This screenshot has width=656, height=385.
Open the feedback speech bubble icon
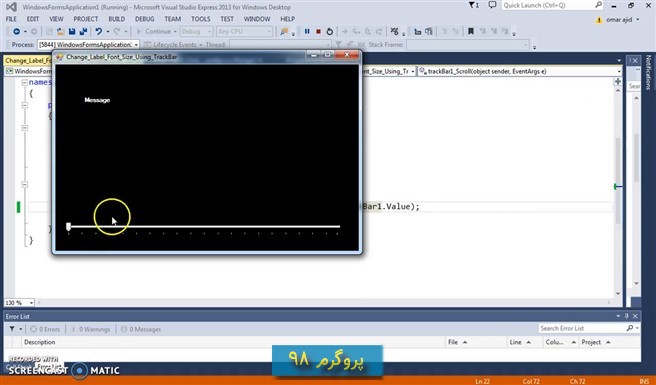[492, 5]
